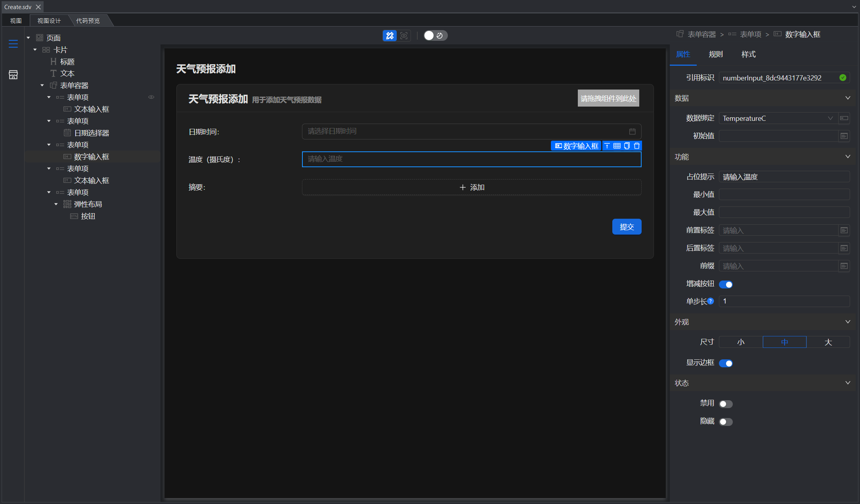Open the hamburger menu in left sidebar

(13, 44)
